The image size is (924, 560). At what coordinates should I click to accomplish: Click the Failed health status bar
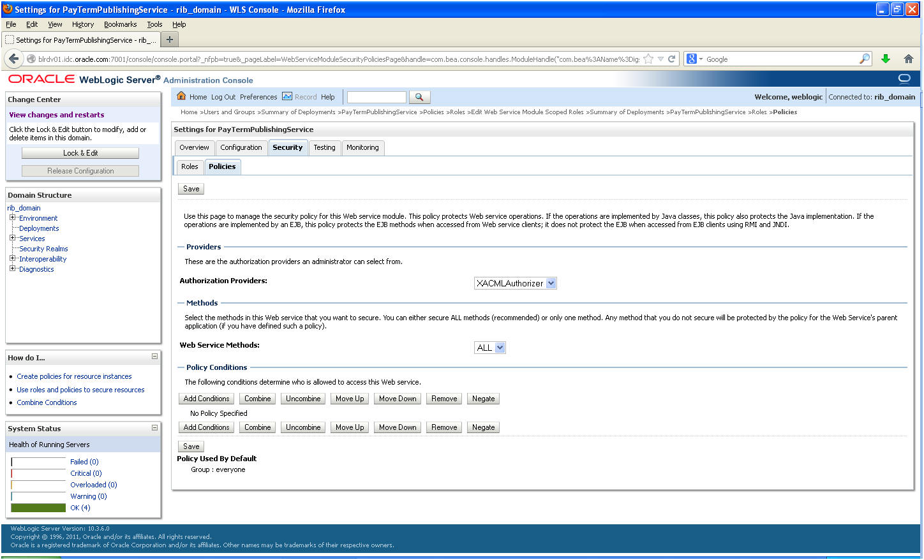point(38,462)
